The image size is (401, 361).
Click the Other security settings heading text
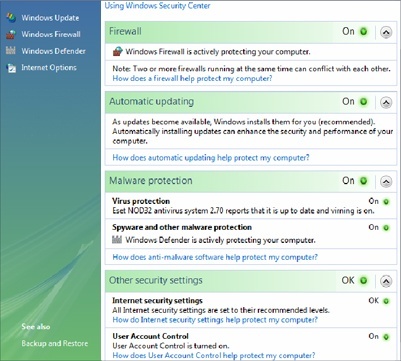coord(156,280)
